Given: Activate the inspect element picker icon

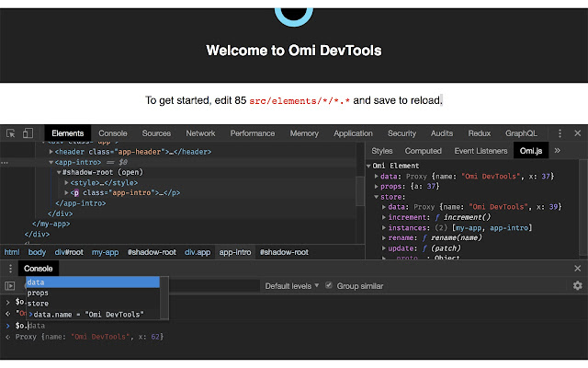Looking at the screenshot, I should pos(11,133).
